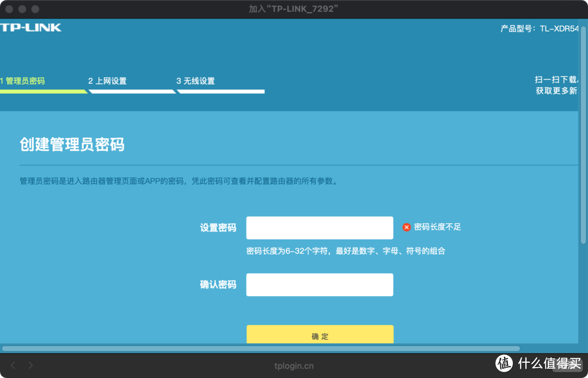The height and width of the screenshot is (378, 588).
Task: Click inside the 设置密码 password field
Action: (320, 227)
